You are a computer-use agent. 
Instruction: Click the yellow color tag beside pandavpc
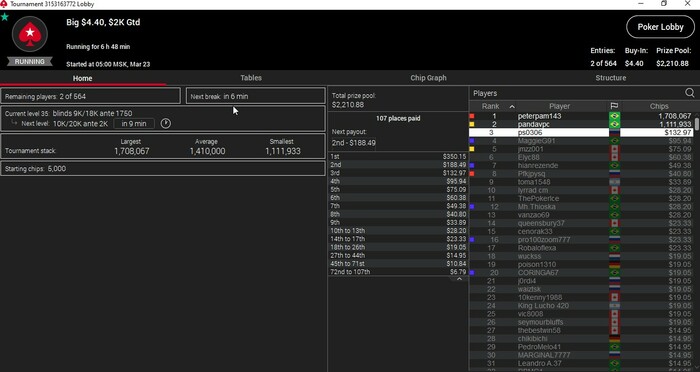[x=472, y=124]
